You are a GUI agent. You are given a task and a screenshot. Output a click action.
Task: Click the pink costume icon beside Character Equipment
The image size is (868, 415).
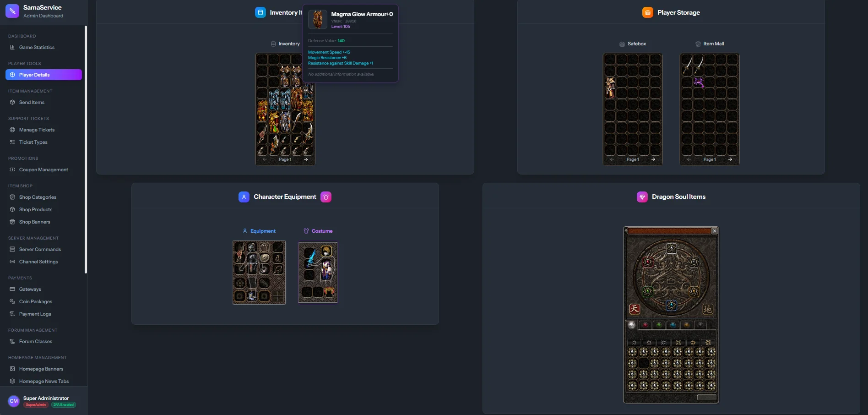tap(326, 197)
